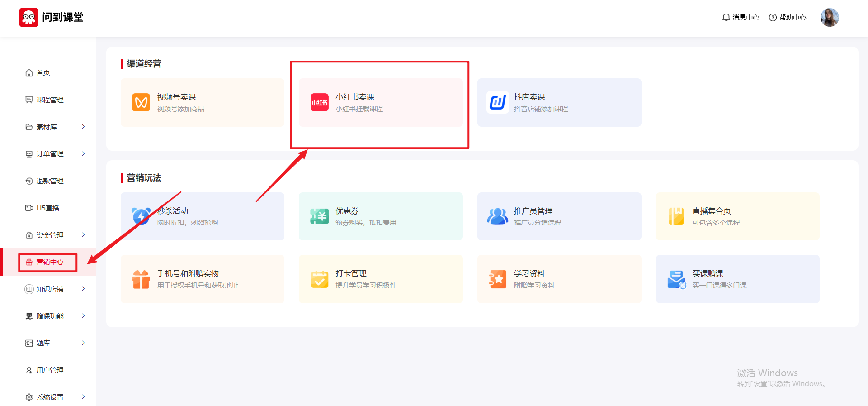Click the blue 抖店卖课 icon
This screenshot has height=406, width=868.
[498, 102]
